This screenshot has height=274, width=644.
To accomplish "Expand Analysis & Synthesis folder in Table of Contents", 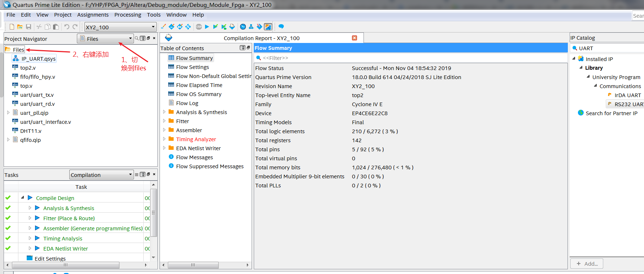I will [164, 112].
